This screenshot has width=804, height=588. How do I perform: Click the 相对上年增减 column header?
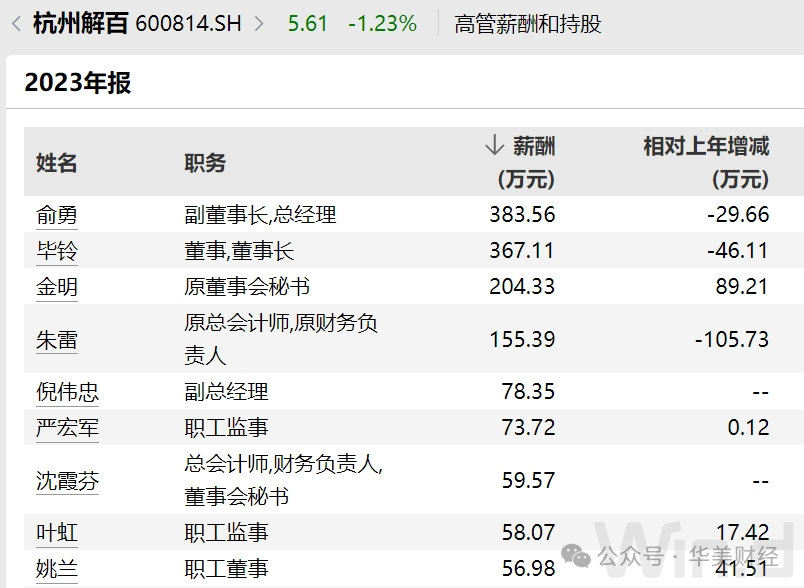click(706, 146)
